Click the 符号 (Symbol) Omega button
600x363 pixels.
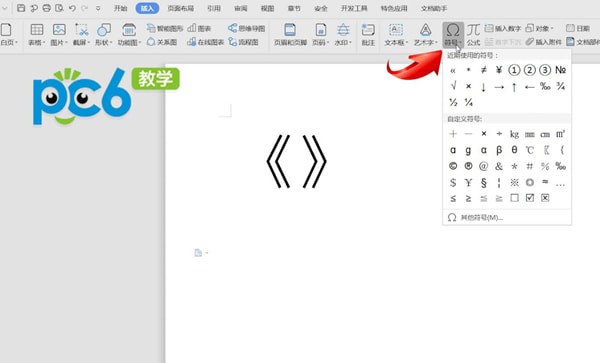(x=453, y=34)
